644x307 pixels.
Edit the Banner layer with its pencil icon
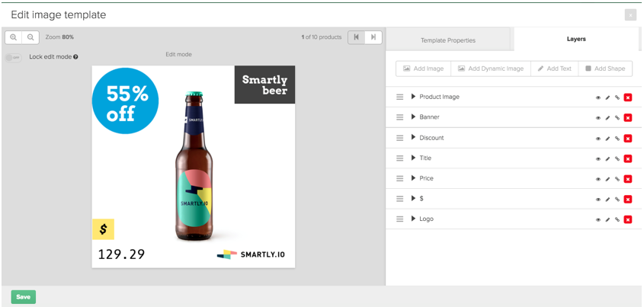pyautogui.click(x=608, y=118)
